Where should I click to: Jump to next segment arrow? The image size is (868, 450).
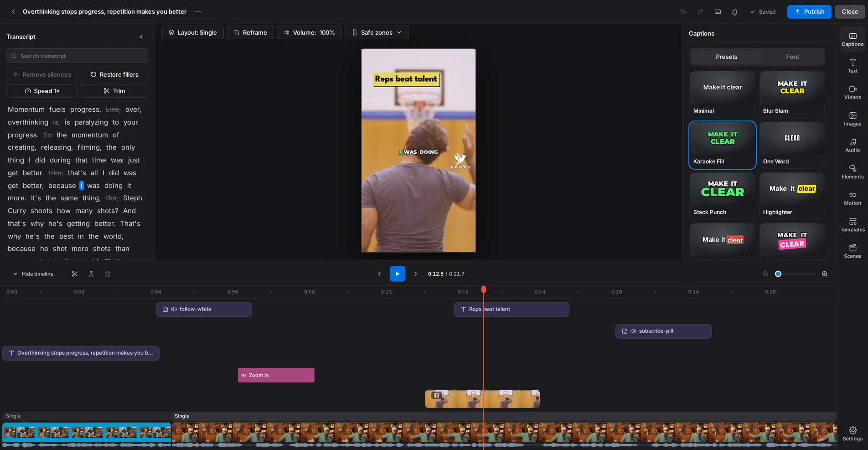pyautogui.click(x=415, y=274)
